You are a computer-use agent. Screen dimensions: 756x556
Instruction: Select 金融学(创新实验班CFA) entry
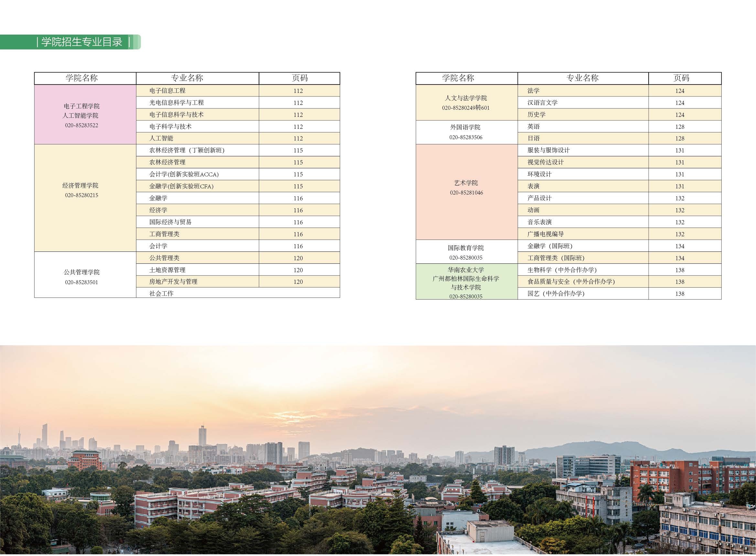pyautogui.click(x=181, y=186)
